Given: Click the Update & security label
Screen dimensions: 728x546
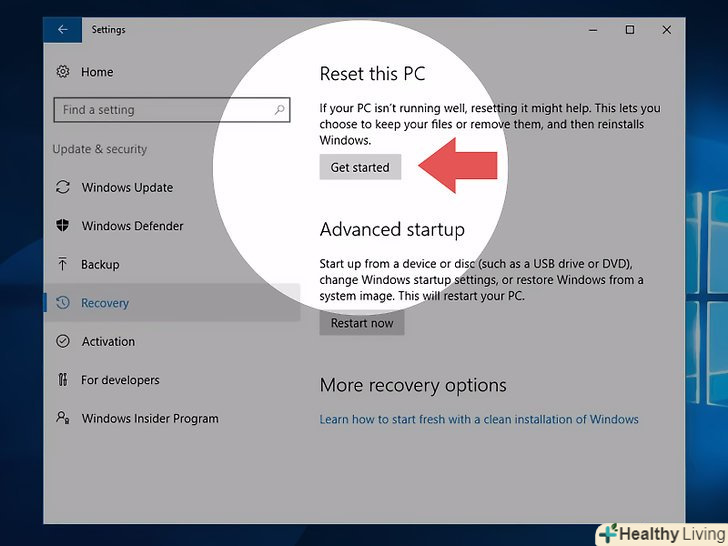Looking at the screenshot, I should [x=100, y=149].
